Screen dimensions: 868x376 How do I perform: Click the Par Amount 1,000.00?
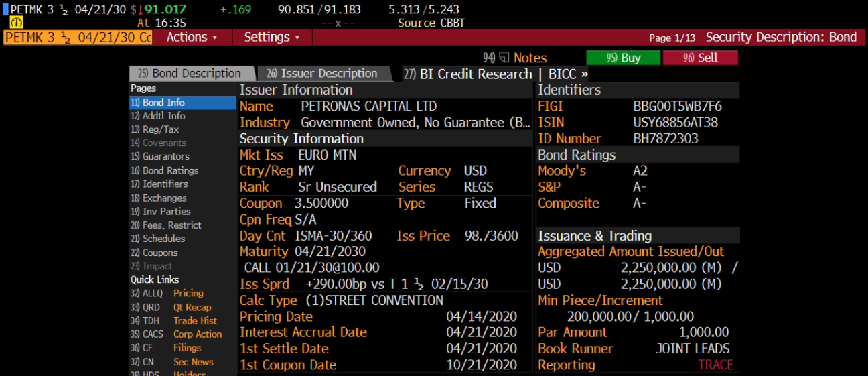[704, 332]
